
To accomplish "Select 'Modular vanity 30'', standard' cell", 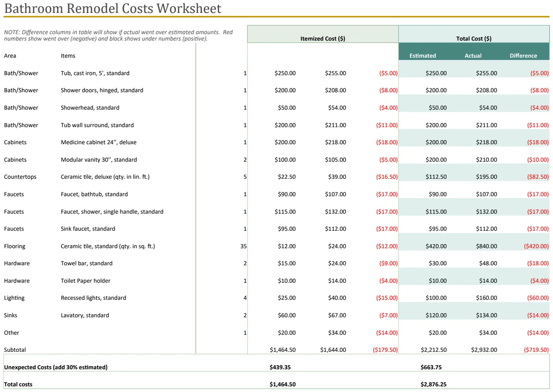I will [x=99, y=160].
